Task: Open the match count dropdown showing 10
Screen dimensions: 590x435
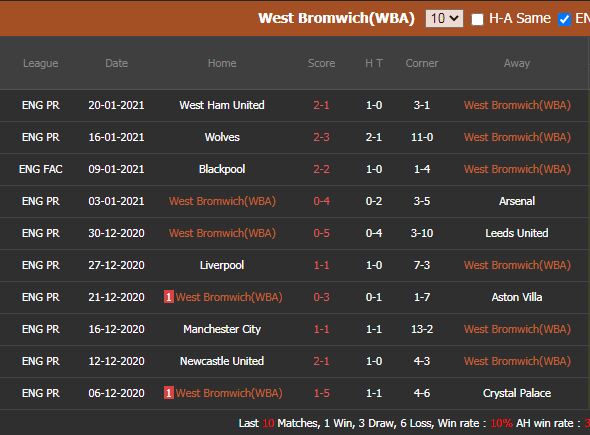Action: 444,18
